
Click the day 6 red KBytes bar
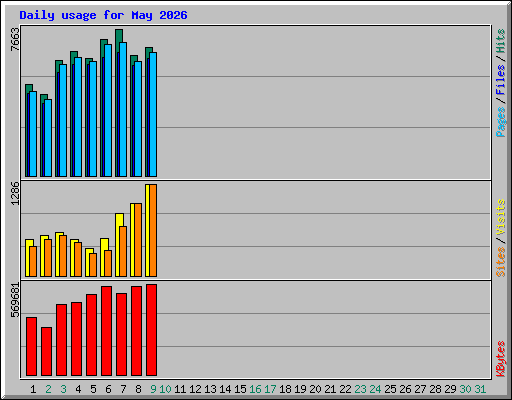tap(106, 331)
